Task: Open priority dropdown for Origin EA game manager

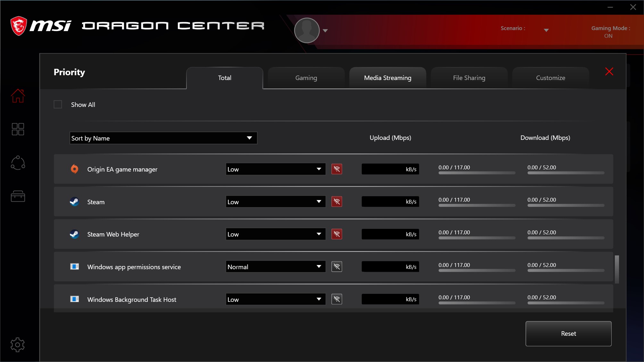Action: coord(276,169)
